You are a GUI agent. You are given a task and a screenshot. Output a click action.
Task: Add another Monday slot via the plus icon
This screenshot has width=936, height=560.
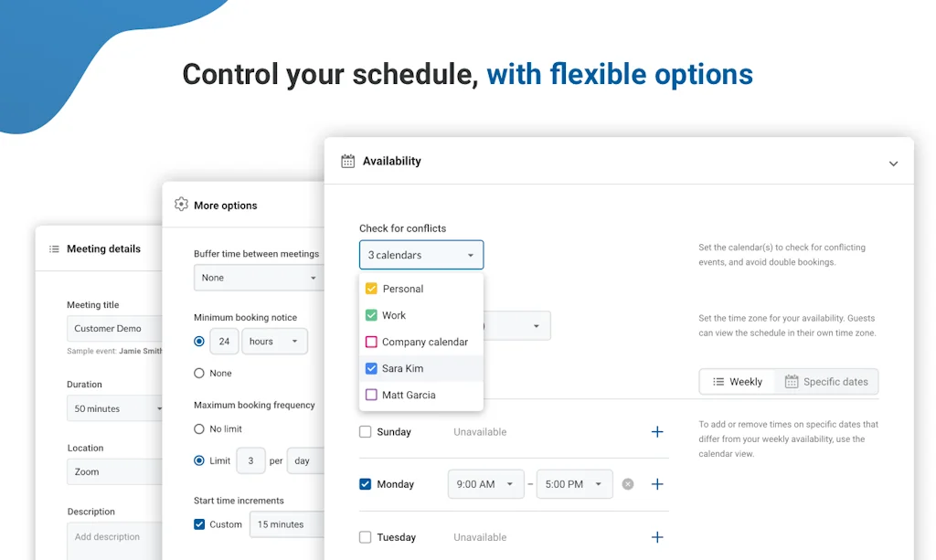pos(657,484)
